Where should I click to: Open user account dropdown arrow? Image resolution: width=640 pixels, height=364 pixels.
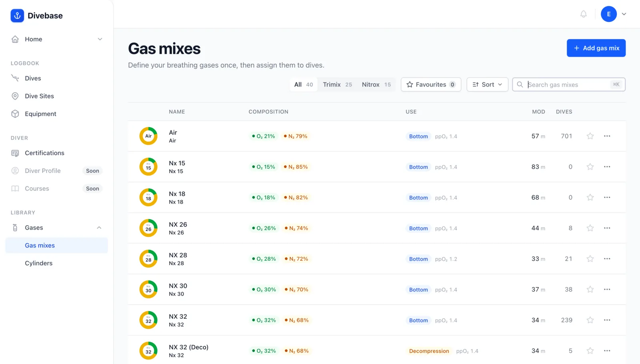click(x=624, y=14)
